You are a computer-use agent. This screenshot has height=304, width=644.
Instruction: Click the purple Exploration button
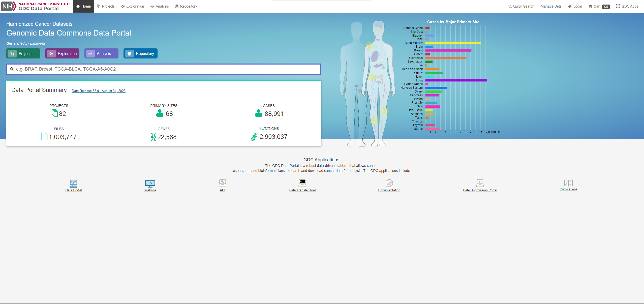(x=62, y=53)
